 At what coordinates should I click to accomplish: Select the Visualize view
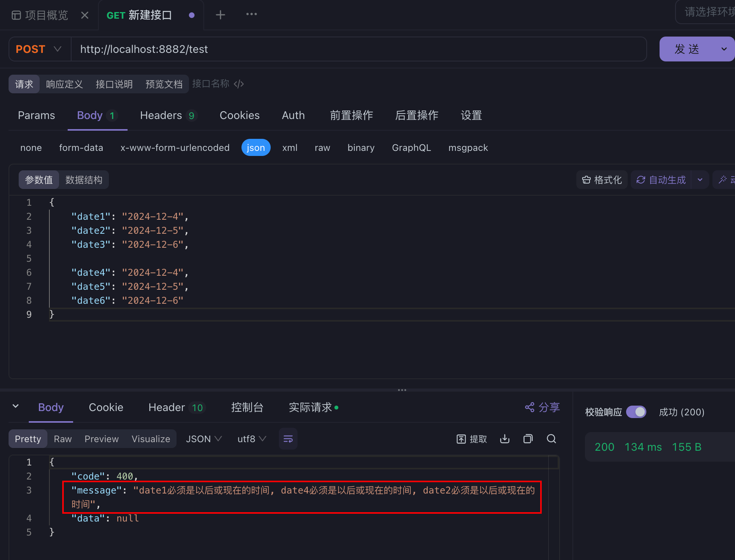[151, 439]
